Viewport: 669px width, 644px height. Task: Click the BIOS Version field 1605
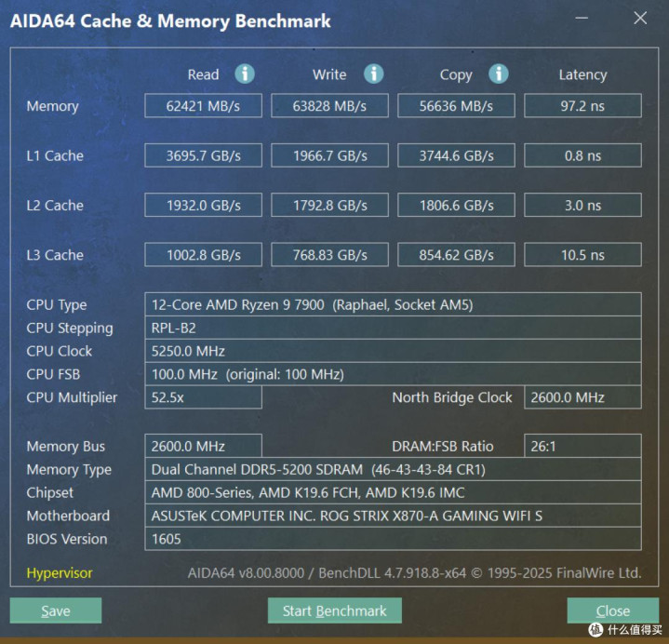[x=393, y=539]
